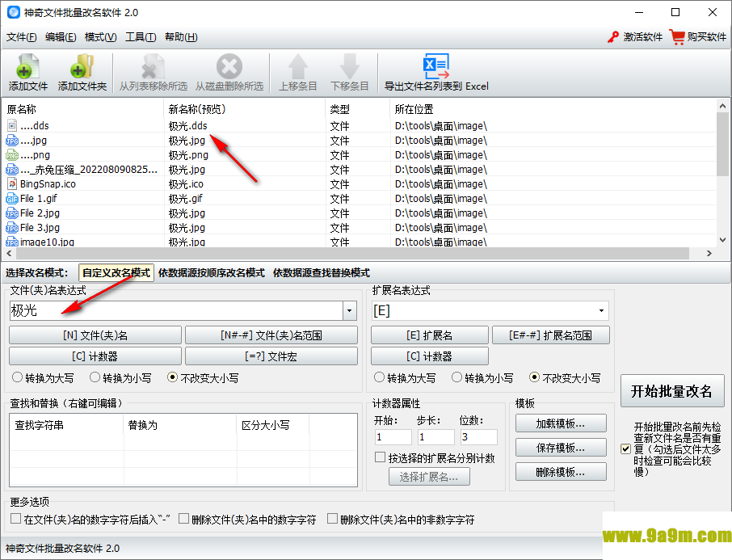Open the File (文件) menu
The width and height of the screenshot is (732, 560).
(22, 37)
